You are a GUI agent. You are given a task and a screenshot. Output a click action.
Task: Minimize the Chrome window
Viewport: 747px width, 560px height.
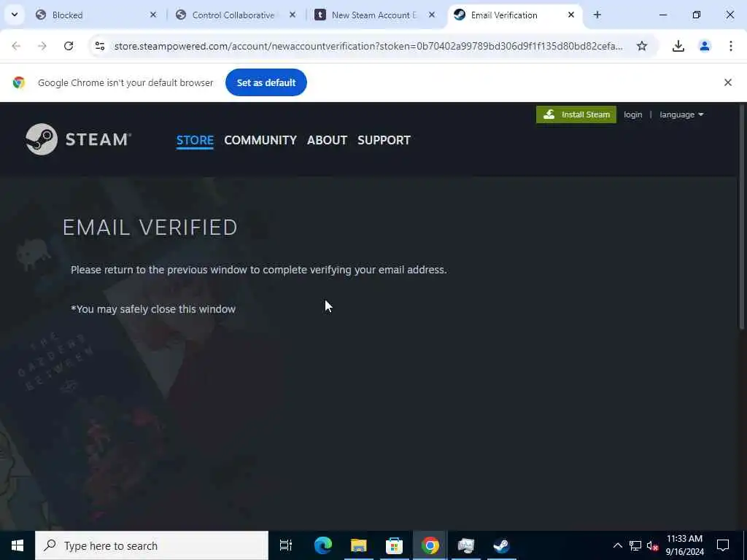(x=662, y=15)
